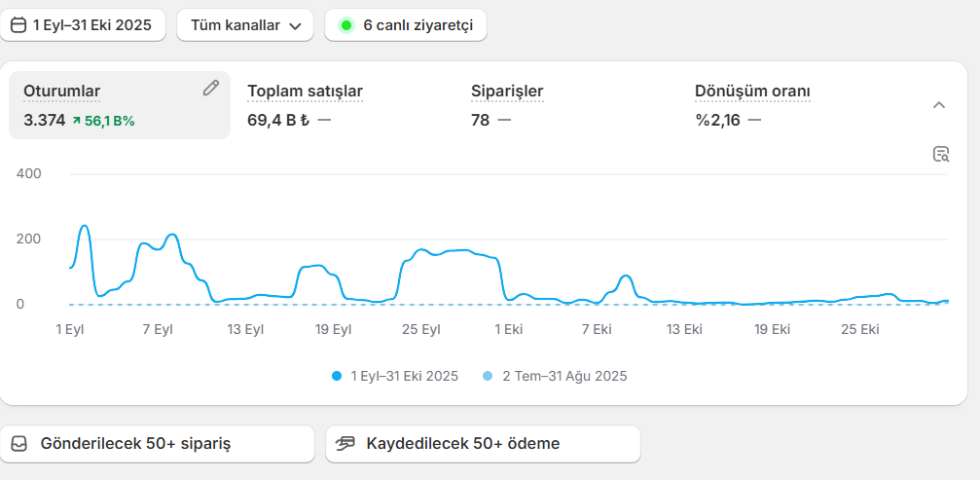Image resolution: width=980 pixels, height=480 pixels.
Task: Click the chart line peak near 1 Eyl
Action: tap(84, 226)
